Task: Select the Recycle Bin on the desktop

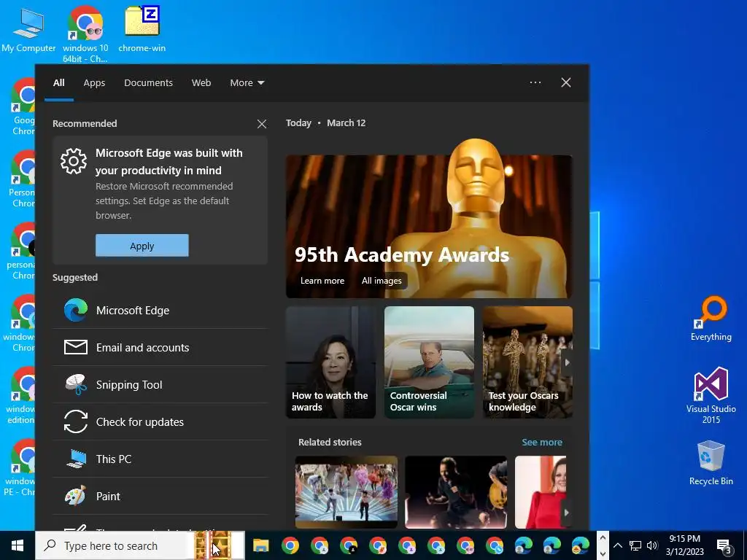Action: 711,463
